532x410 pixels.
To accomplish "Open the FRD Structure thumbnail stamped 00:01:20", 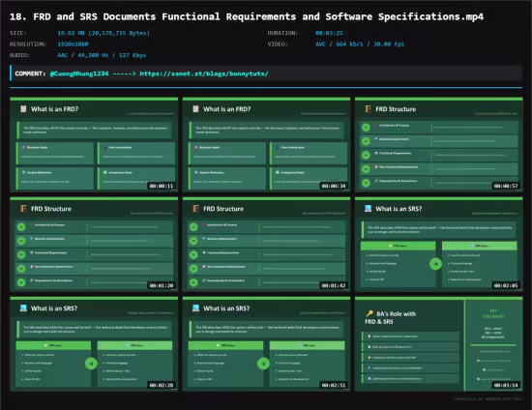I will point(94,245).
